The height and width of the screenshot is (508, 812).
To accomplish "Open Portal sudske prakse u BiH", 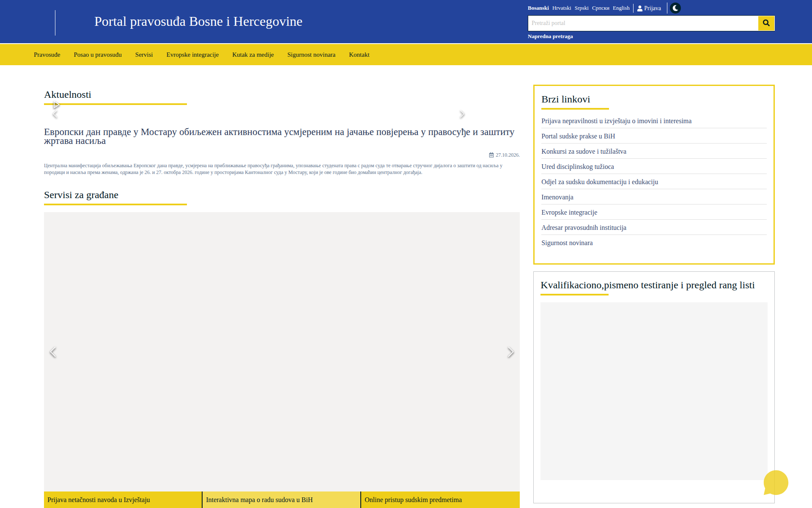I will (x=578, y=136).
